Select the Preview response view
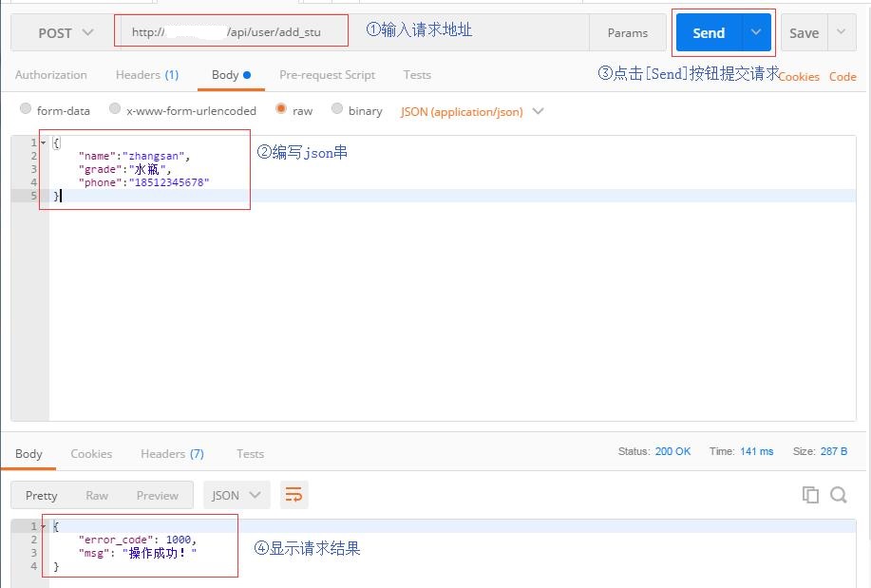This screenshot has height=588, width=871. pyautogui.click(x=158, y=495)
